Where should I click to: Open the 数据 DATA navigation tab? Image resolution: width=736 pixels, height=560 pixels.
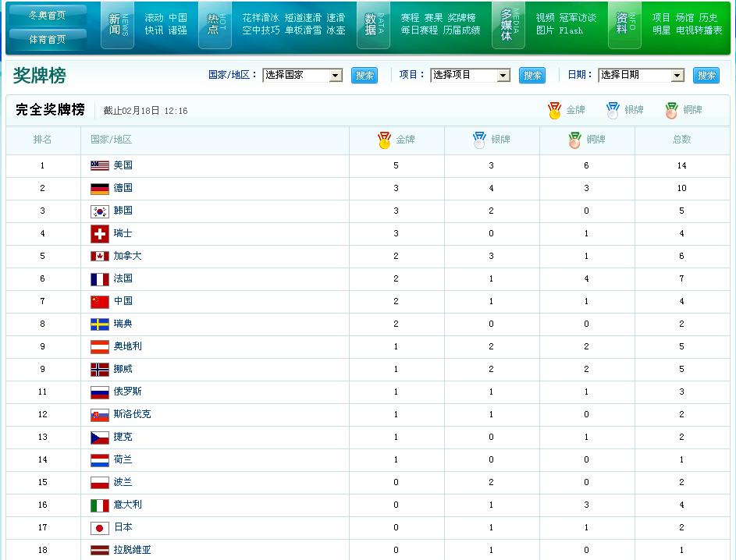tap(373, 25)
